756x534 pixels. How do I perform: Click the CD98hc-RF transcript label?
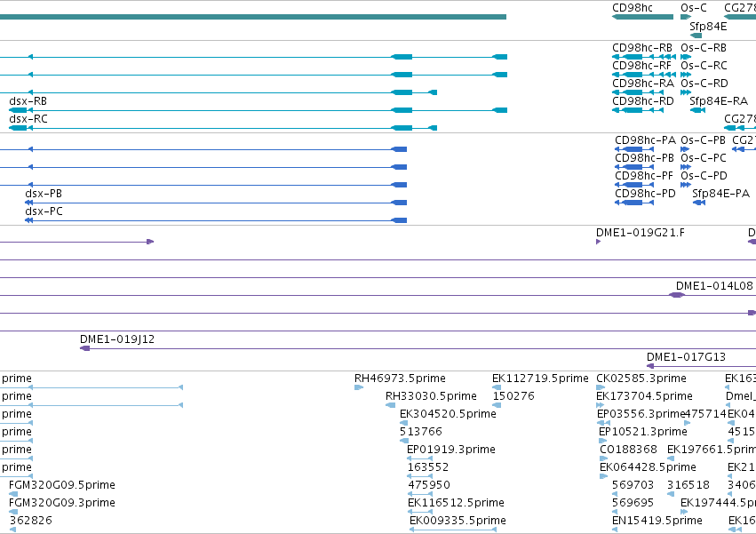click(641, 66)
